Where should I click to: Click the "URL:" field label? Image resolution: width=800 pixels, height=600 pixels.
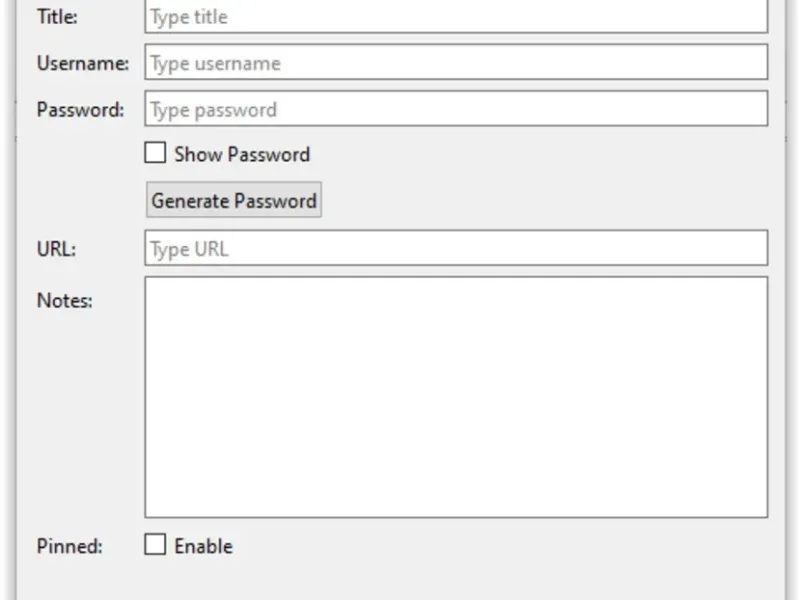click(56, 248)
